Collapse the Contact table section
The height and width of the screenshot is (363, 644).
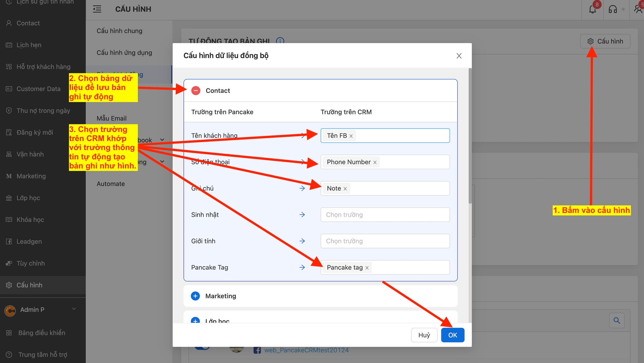(196, 91)
